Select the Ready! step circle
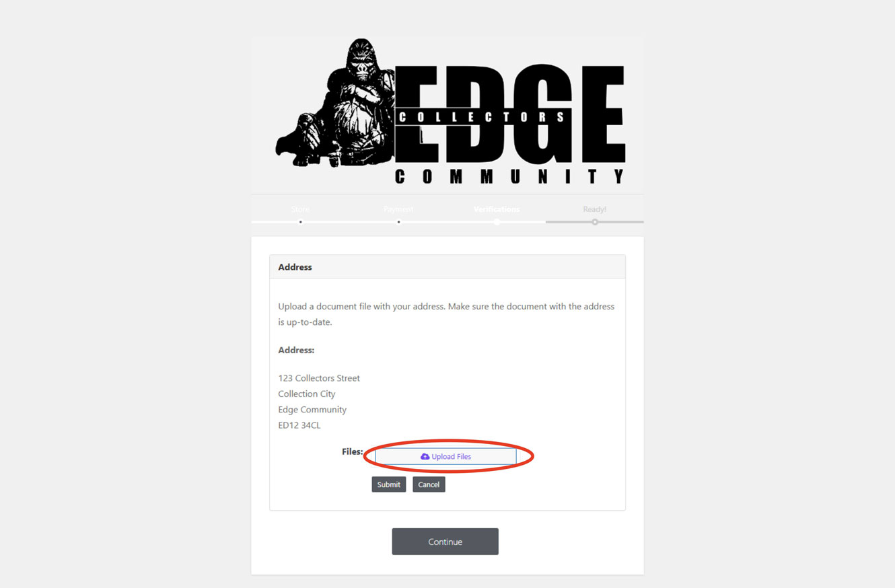Screen dimensions: 895x588 (595, 222)
